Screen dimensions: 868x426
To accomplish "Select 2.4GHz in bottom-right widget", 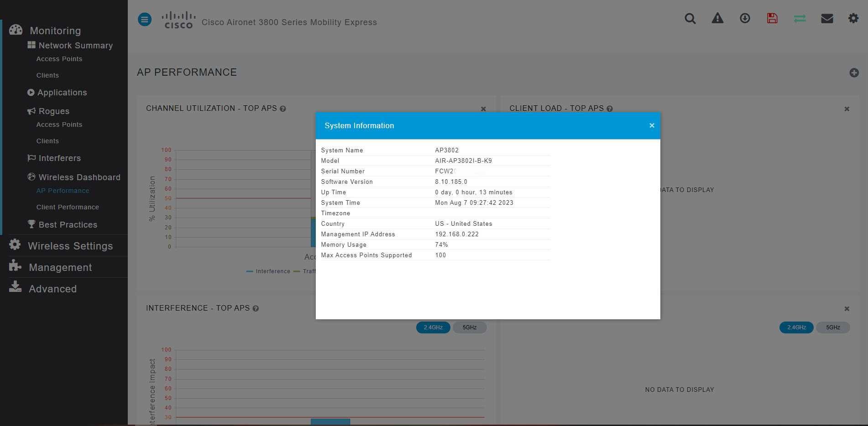I will pyautogui.click(x=796, y=327).
